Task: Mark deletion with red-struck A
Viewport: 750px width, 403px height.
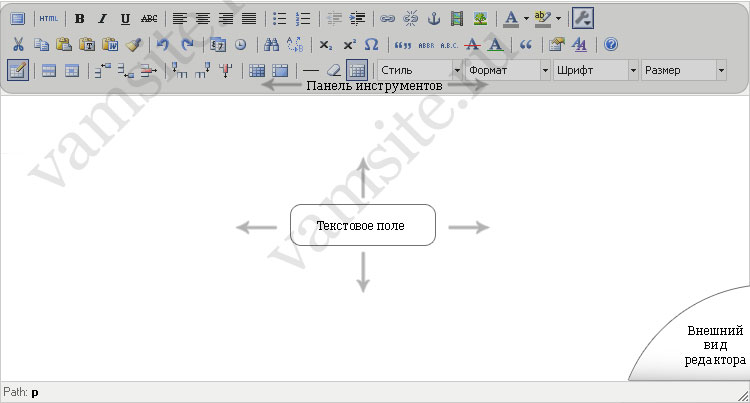Action: tap(473, 44)
